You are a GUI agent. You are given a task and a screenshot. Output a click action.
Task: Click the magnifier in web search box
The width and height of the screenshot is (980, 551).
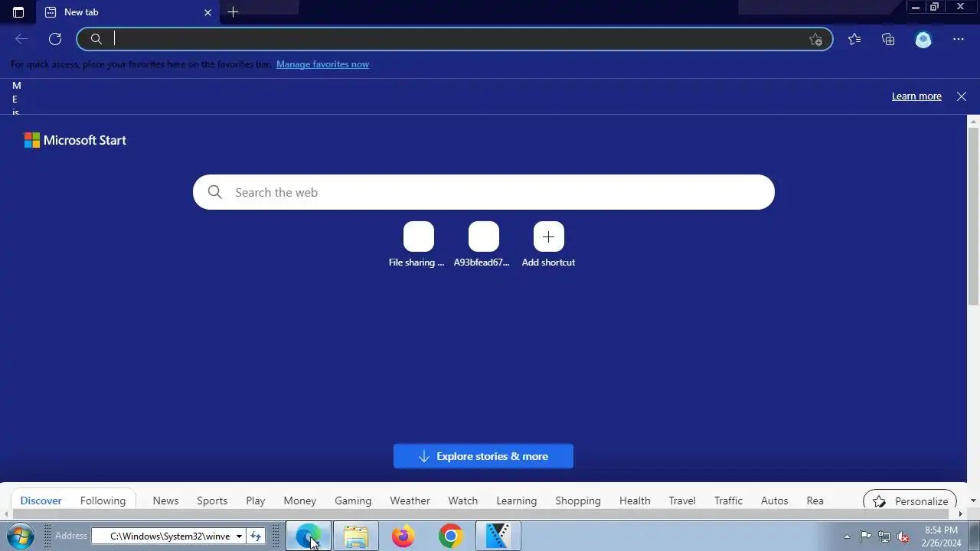(x=215, y=192)
